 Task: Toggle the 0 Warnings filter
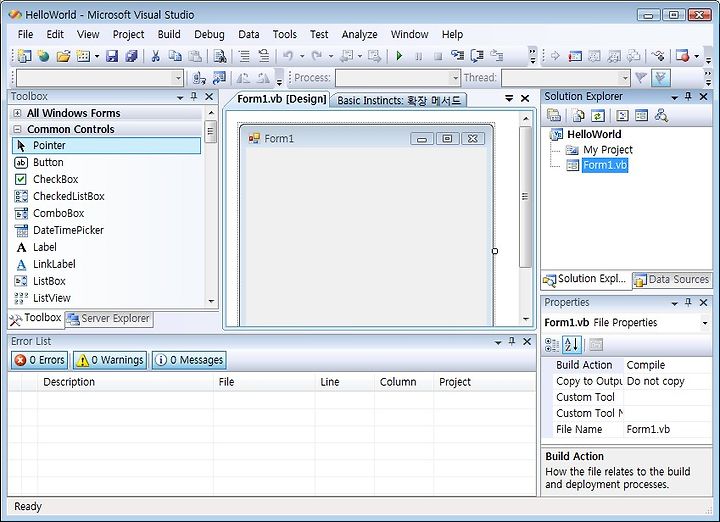110,360
